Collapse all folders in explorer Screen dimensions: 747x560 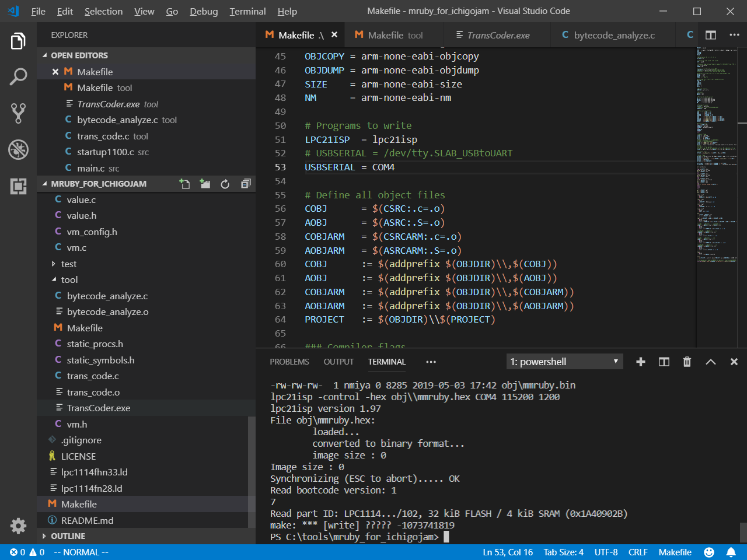[246, 184]
